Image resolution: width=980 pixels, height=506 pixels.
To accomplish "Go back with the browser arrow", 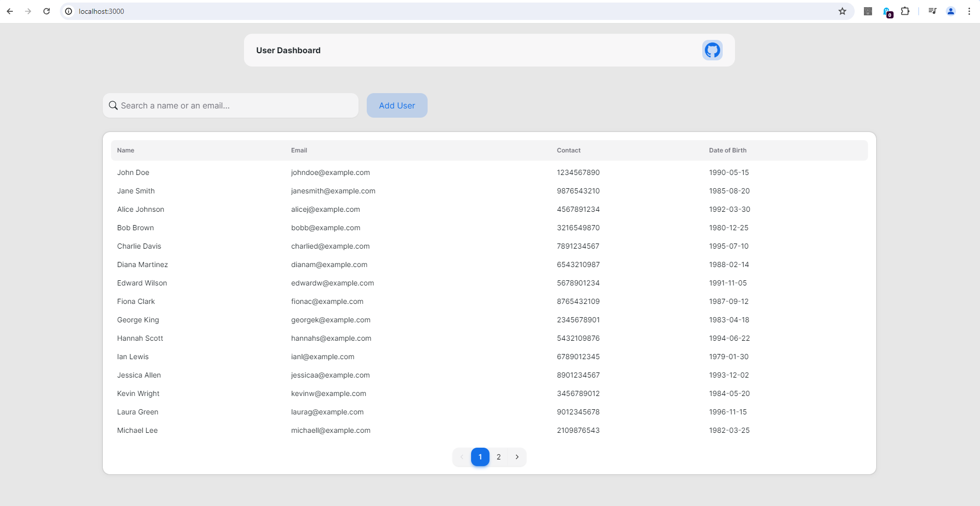I will tap(10, 11).
